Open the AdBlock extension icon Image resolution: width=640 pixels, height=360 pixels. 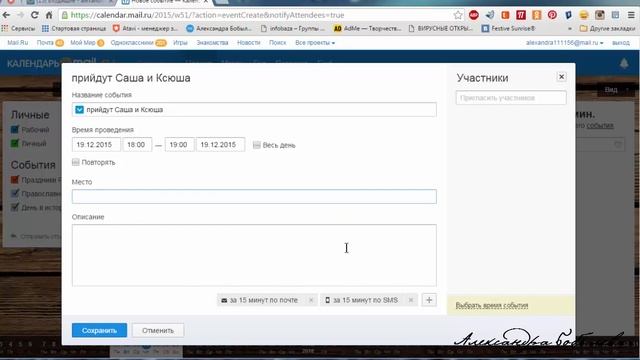473,15
